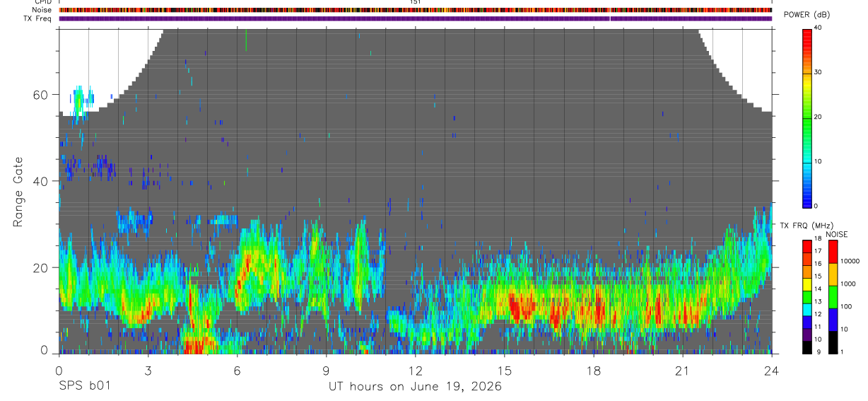This screenshot has height=401, width=868.
Task: Click the NOISE color scale bar
Action: pyautogui.click(x=833, y=296)
